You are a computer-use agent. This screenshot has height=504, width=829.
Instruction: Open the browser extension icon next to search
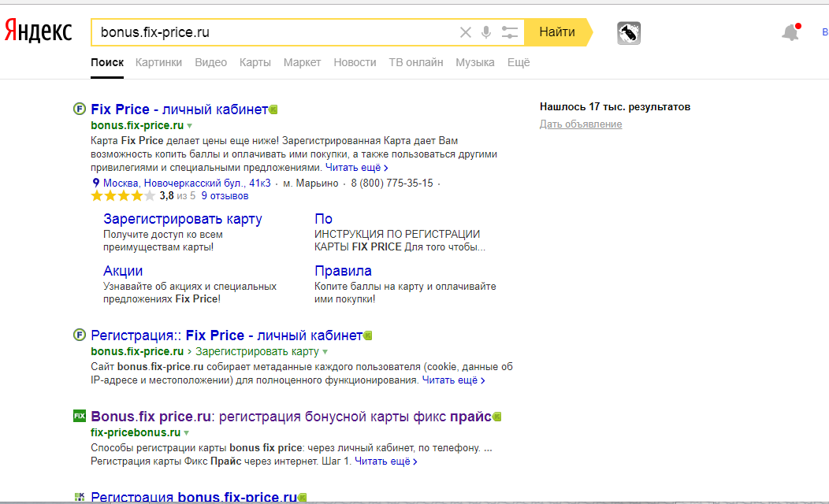(629, 33)
